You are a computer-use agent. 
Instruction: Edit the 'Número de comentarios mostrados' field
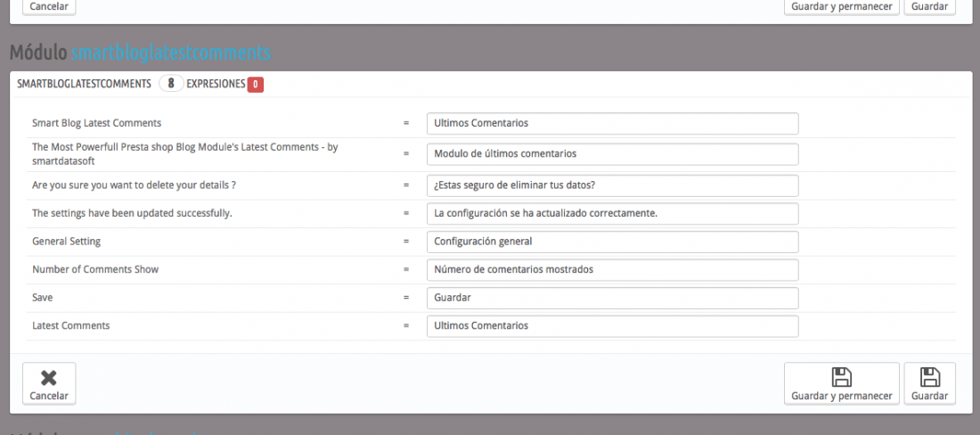click(x=613, y=270)
